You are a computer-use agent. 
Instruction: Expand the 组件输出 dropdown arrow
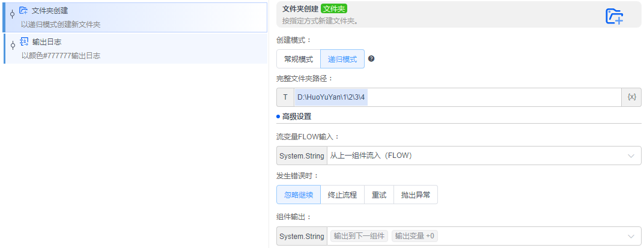pyautogui.click(x=631, y=237)
